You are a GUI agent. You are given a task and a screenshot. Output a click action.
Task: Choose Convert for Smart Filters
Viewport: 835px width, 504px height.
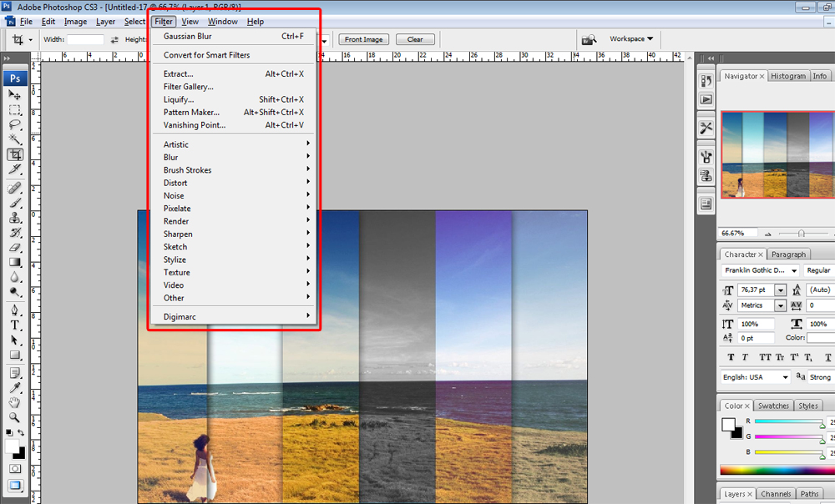234,55
